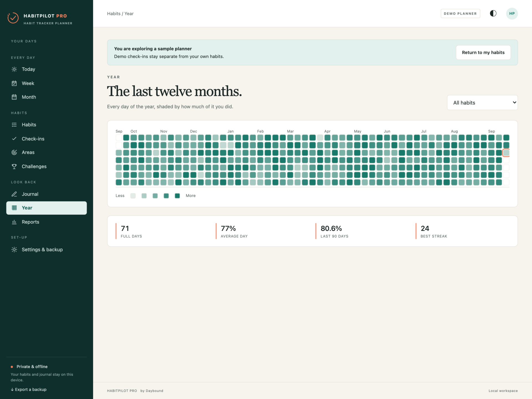Open the Week view in sidebar
532x399 pixels.
click(46, 83)
